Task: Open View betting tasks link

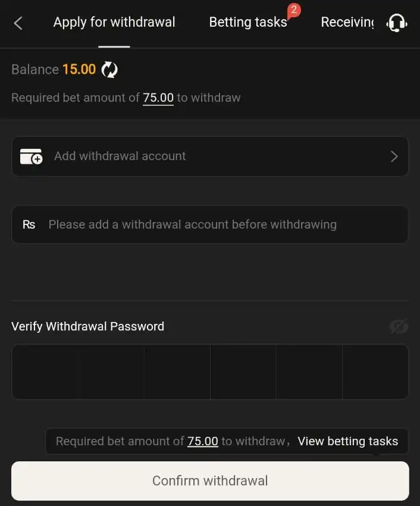Action: coord(349,441)
